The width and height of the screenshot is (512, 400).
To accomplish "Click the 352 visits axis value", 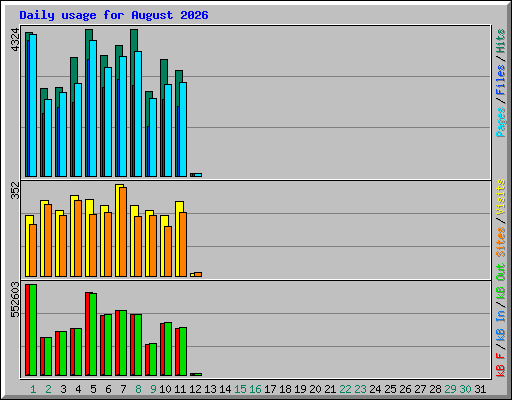I will point(15,190).
